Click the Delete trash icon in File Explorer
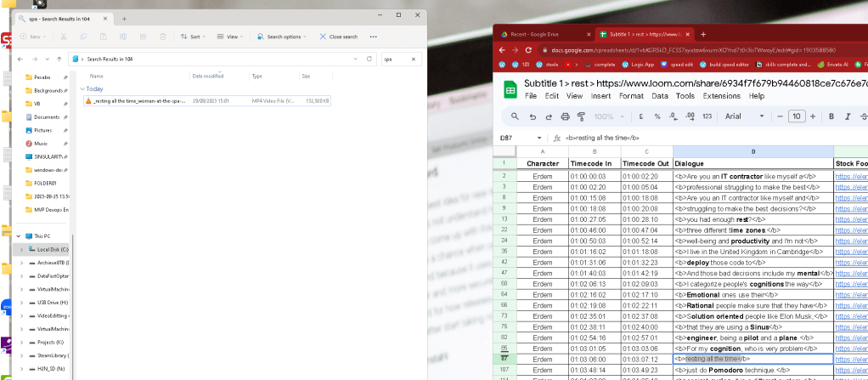Screen dimensions: 868x380 pyautogui.click(x=163, y=37)
